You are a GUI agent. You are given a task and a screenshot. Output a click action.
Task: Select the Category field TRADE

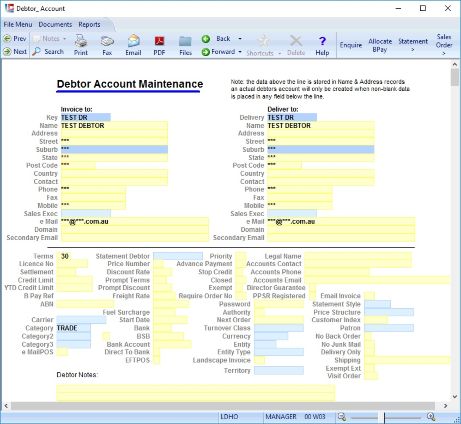click(x=73, y=328)
